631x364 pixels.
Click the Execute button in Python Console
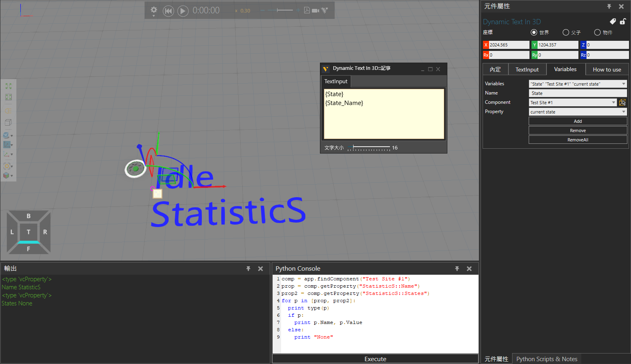click(x=375, y=359)
